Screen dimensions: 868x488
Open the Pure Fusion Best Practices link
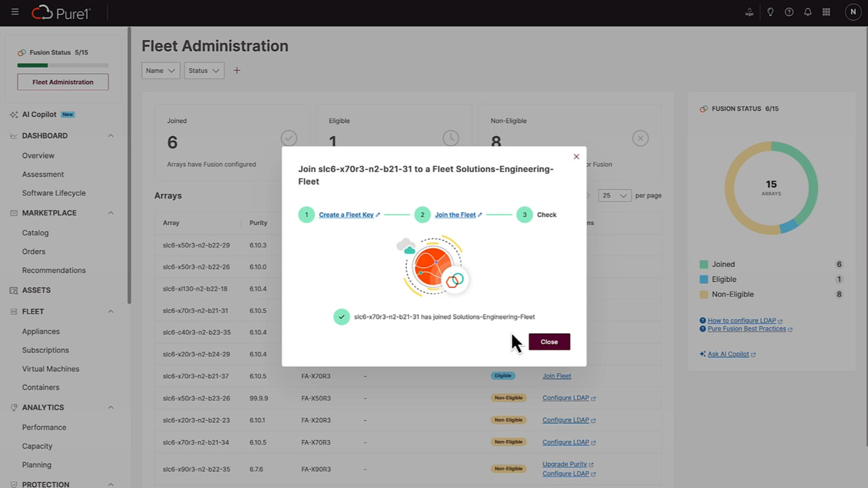click(x=746, y=328)
